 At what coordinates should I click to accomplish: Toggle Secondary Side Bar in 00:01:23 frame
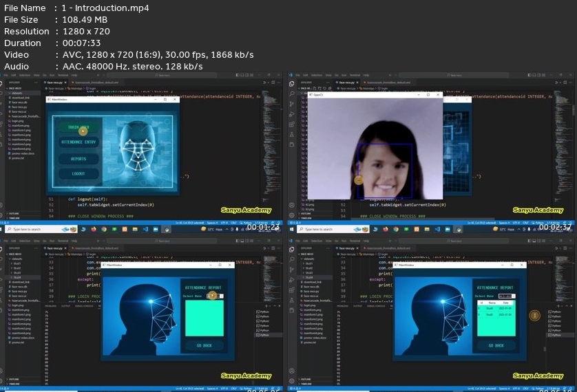point(247,76)
